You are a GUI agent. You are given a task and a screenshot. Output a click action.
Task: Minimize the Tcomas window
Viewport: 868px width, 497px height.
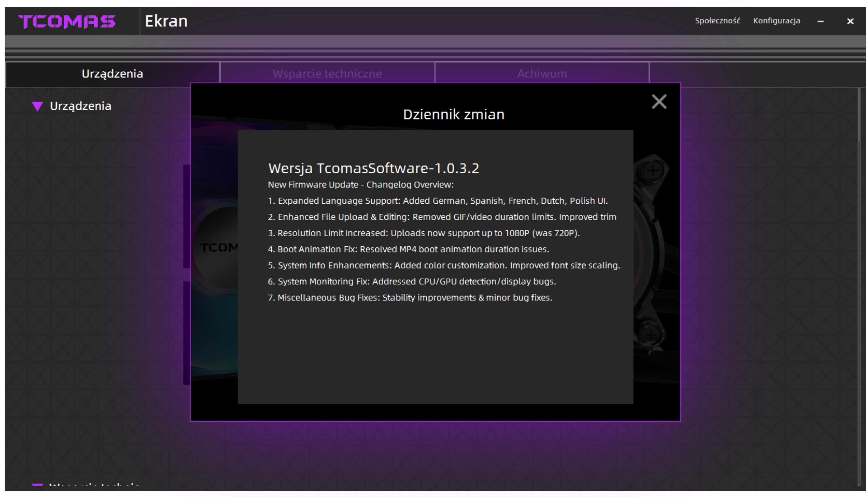point(821,22)
